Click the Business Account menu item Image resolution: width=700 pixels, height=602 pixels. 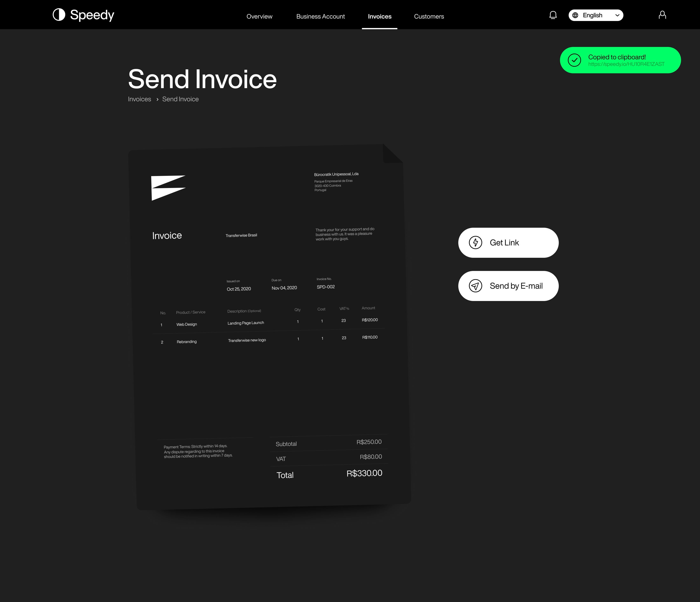pos(320,16)
